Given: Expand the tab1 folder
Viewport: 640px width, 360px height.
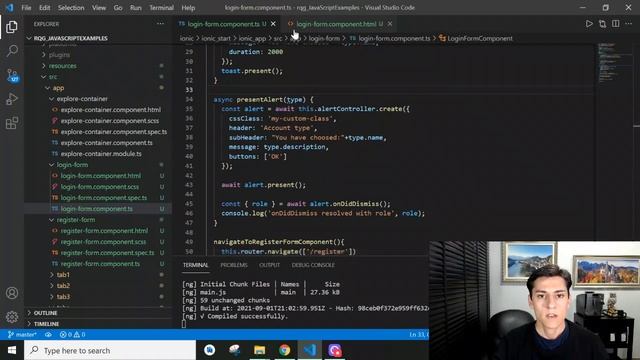Looking at the screenshot, I should (98, 275).
